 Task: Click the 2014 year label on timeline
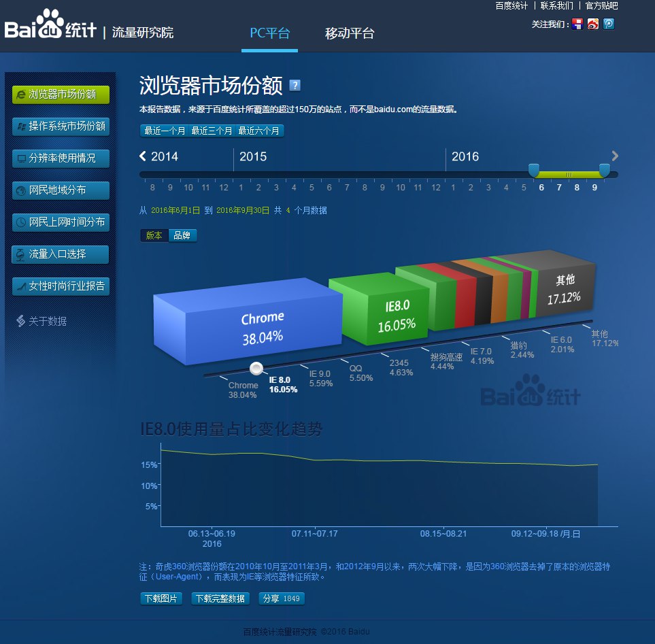coord(164,156)
